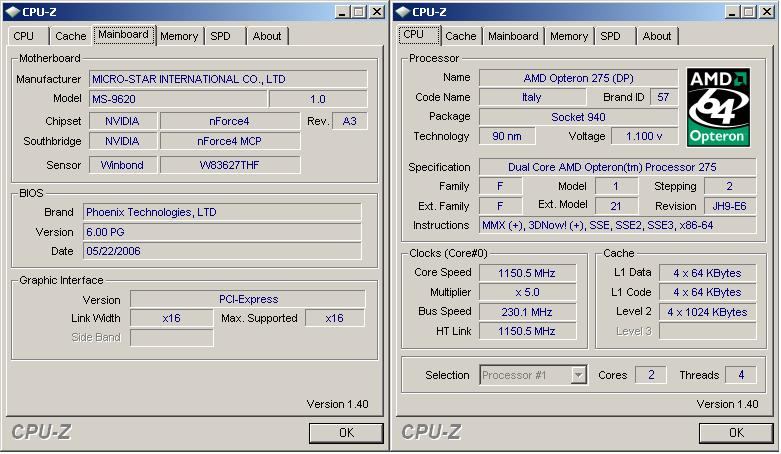Click OK in the left CPU-Z window
The image size is (781, 454).
tap(346, 433)
